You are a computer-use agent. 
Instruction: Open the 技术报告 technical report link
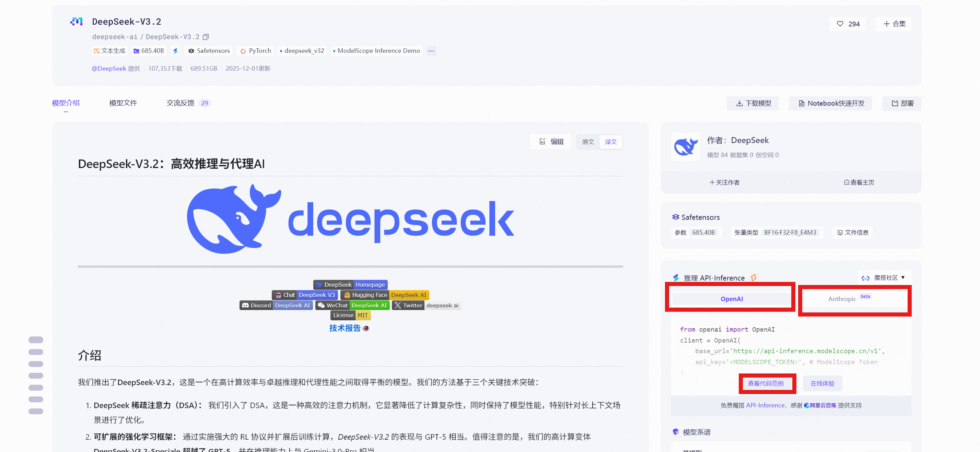(345, 328)
